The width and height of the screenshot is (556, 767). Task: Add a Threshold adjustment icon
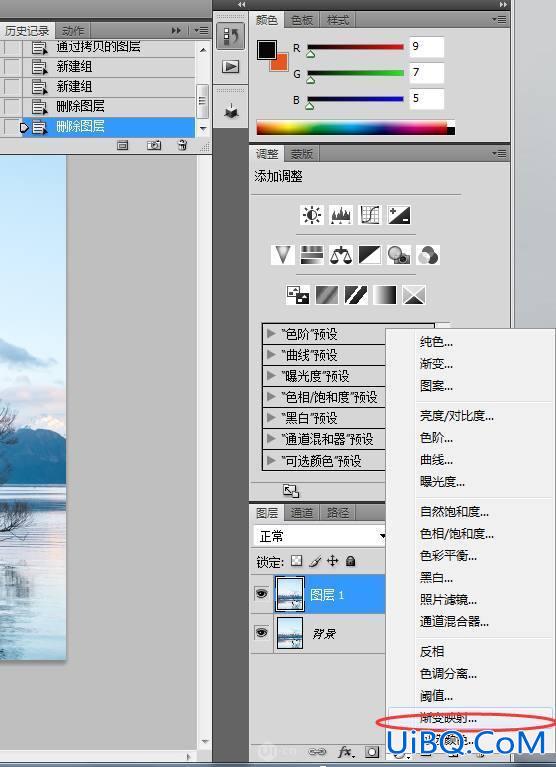[356, 295]
